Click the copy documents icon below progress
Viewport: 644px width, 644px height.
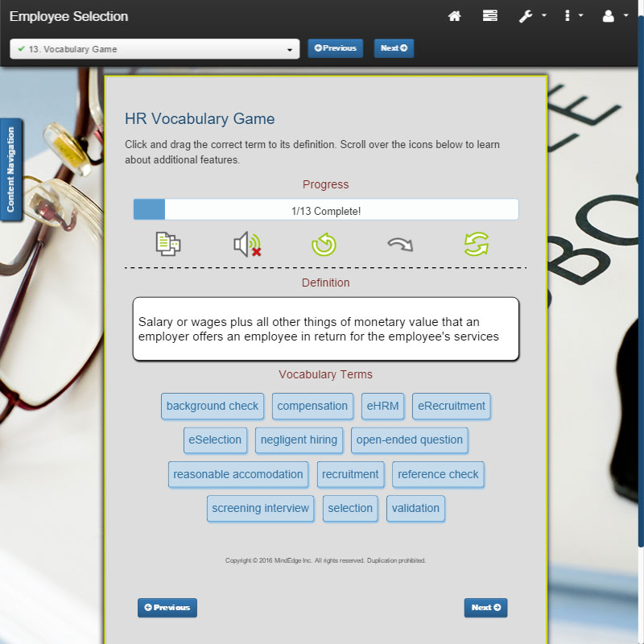(168, 244)
